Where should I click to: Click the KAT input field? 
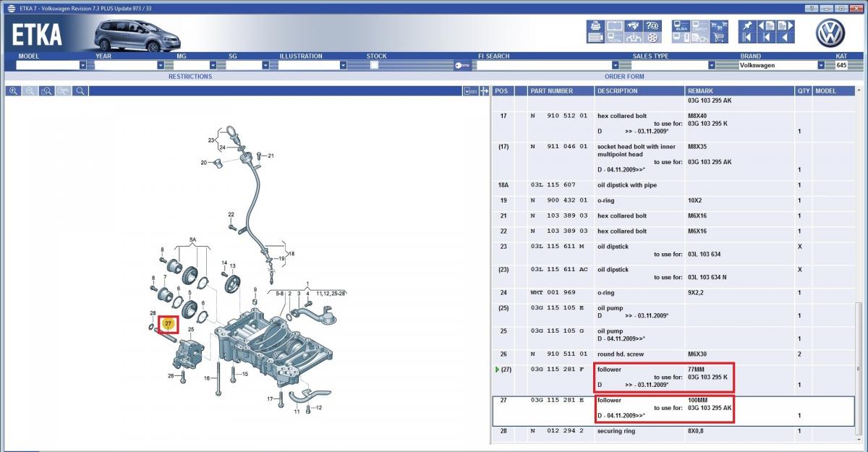click(841, 65)
